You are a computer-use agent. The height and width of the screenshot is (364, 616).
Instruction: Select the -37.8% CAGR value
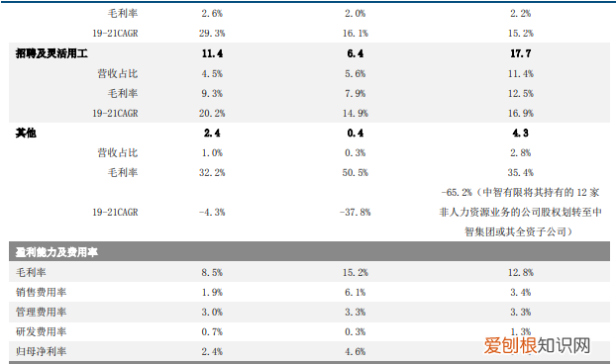(x=356, y=213)
